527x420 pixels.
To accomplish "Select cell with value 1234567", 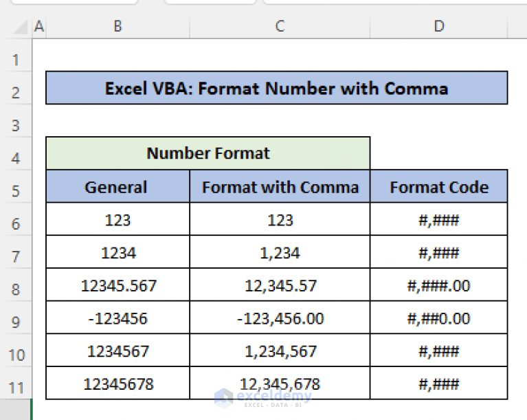I will coord(117,351).
